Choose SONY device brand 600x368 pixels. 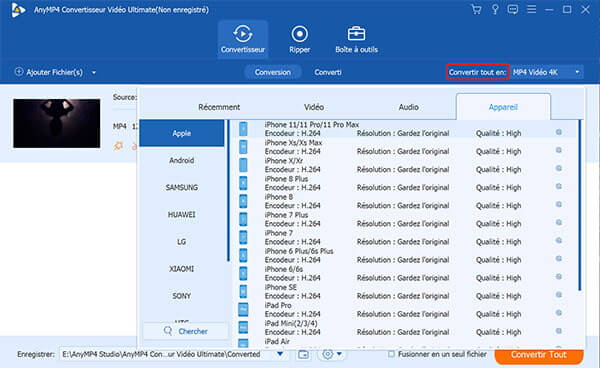pos(182,296)
